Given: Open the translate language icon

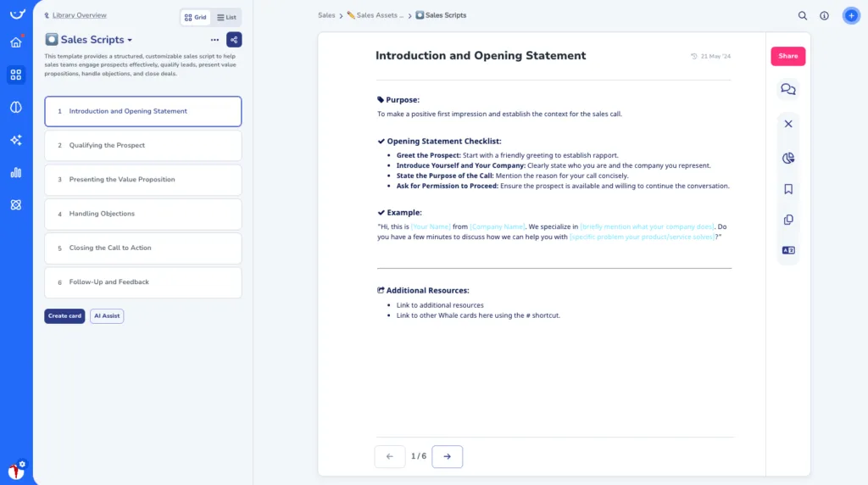Looking at the screenshot, I should 788,250.
